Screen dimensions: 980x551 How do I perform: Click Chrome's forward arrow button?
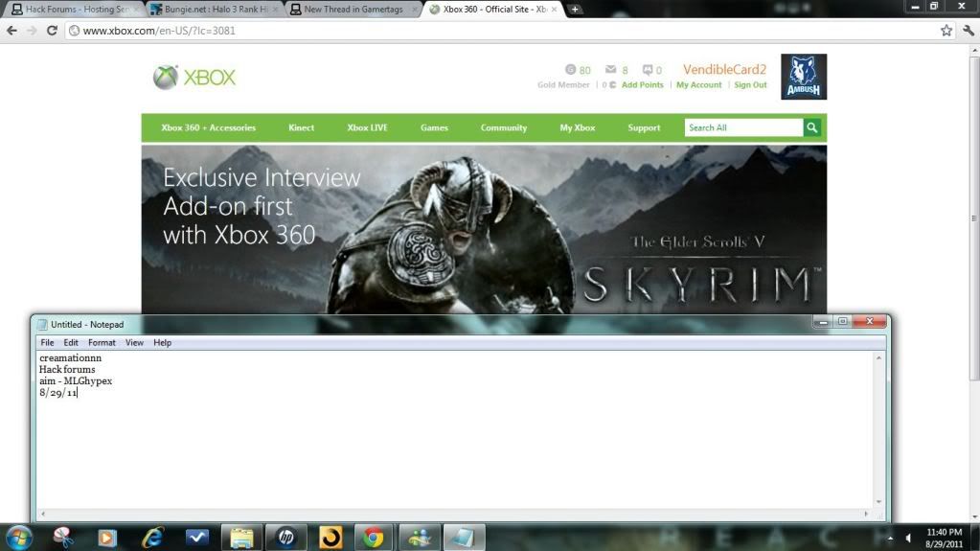pyautogui.click(x=32, y=30)
